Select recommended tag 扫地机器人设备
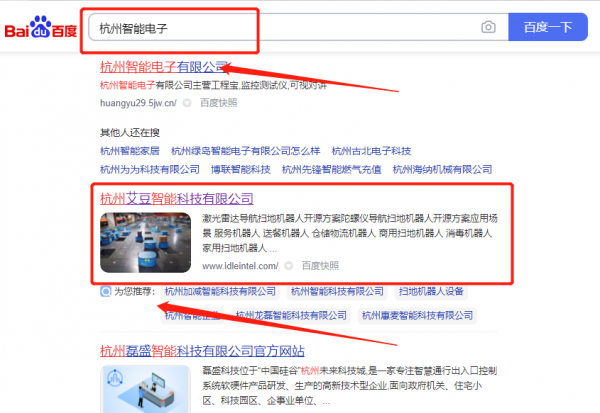 click(431, 292)
